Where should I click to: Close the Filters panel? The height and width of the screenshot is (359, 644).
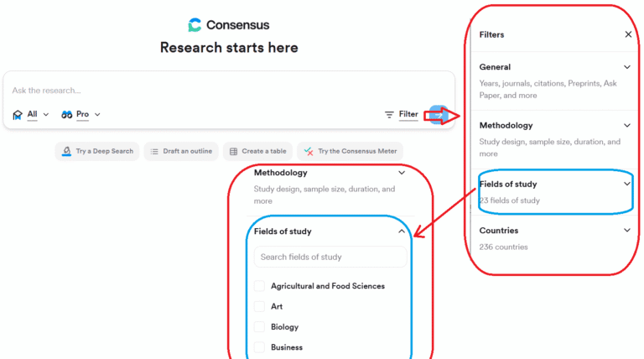[628, 34]
